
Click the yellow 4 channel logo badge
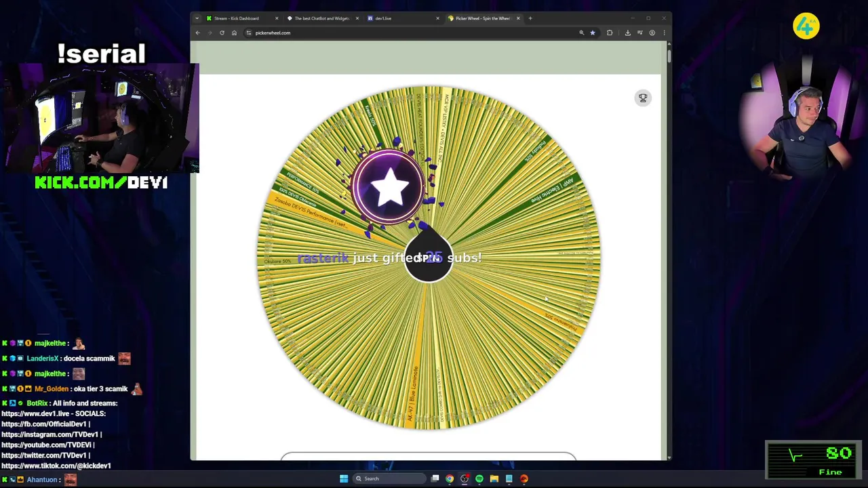[806, 26]
